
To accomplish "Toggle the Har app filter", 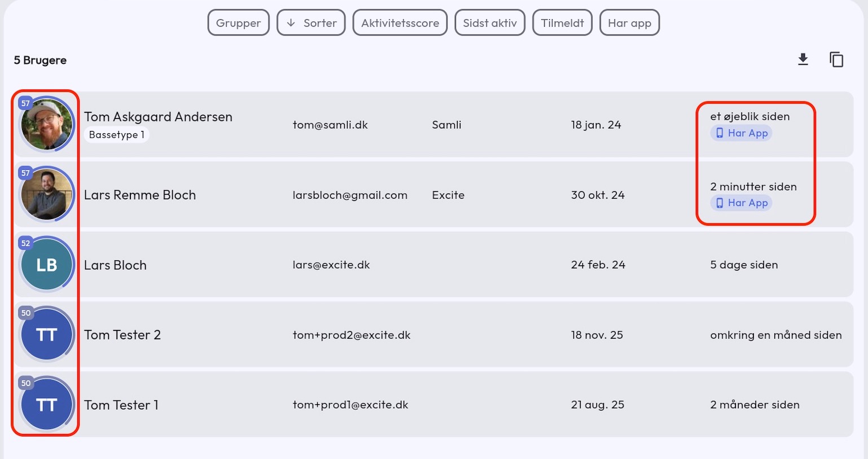I will click(629, 23).
